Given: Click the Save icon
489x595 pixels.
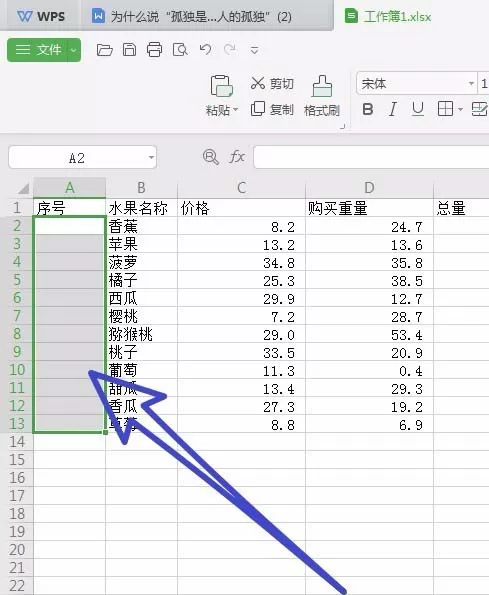Looking at the screenshot, I should (129, 50).
